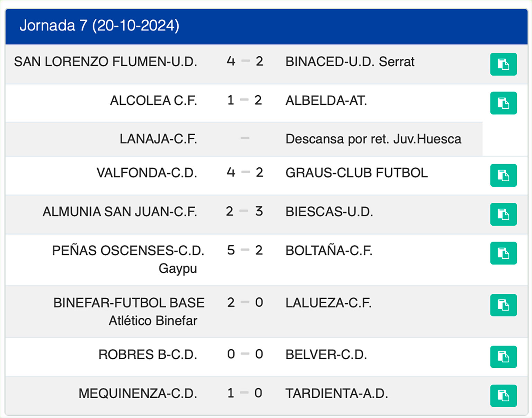Viewport: 532px width, 418px height.
Task: Select TARDIENTA-A.D. team name
Action: [x=336, y=393]
